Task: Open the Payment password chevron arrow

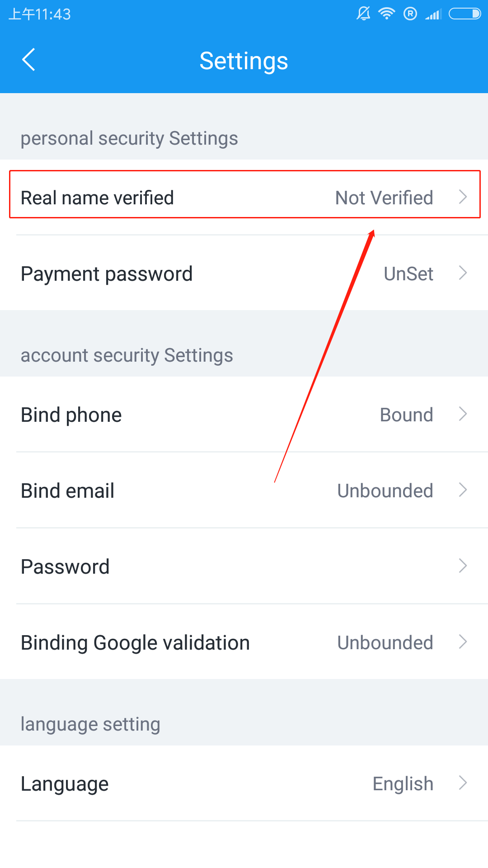Action: click(463, 273)
